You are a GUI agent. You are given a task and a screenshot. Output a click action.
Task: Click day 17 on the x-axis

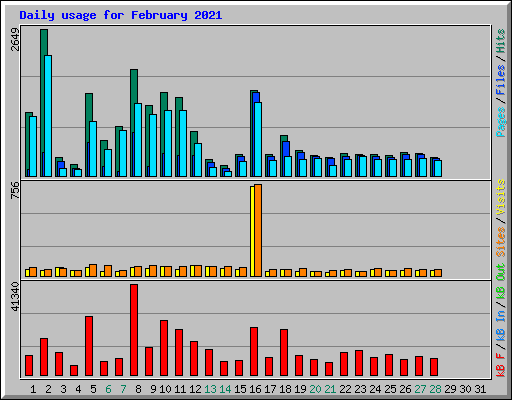tap(270, 389)
